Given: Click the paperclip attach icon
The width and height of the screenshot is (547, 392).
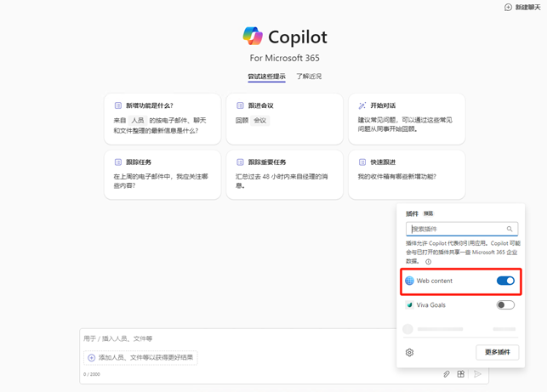Looking at the screenshot, I should (x=446, y=374).
